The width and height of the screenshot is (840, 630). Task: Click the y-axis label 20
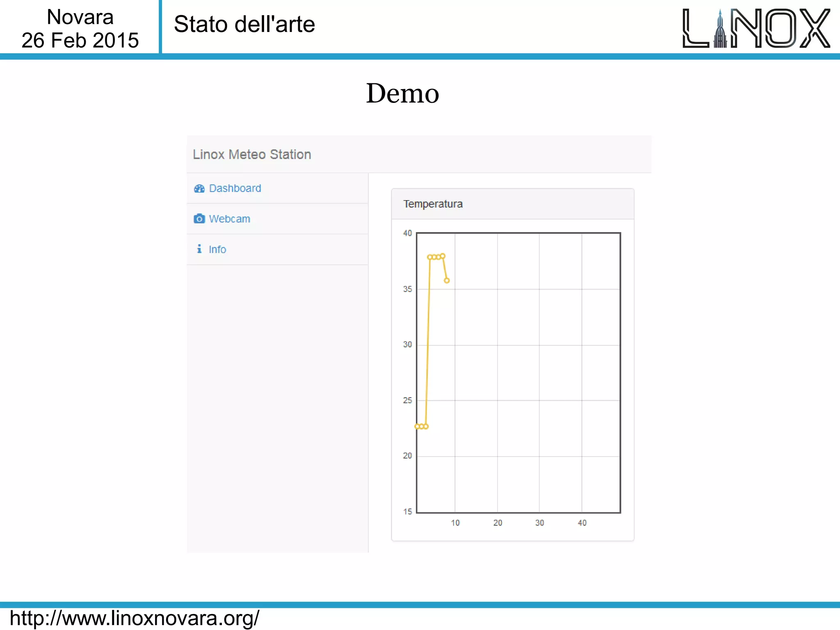pyautogui.click(x=407, y=456)
